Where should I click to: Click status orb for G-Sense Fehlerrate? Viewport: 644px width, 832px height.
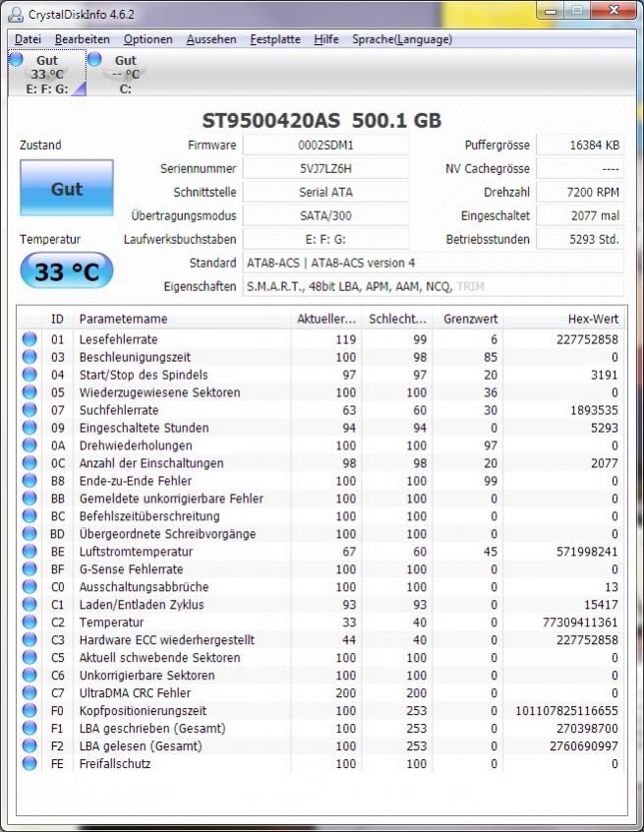(29, 568)
